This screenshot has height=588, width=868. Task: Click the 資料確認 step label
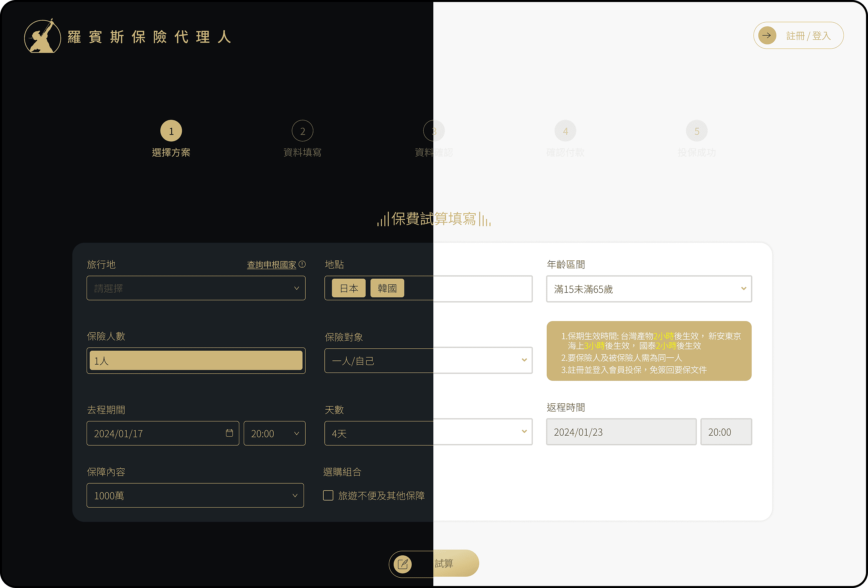434,152
